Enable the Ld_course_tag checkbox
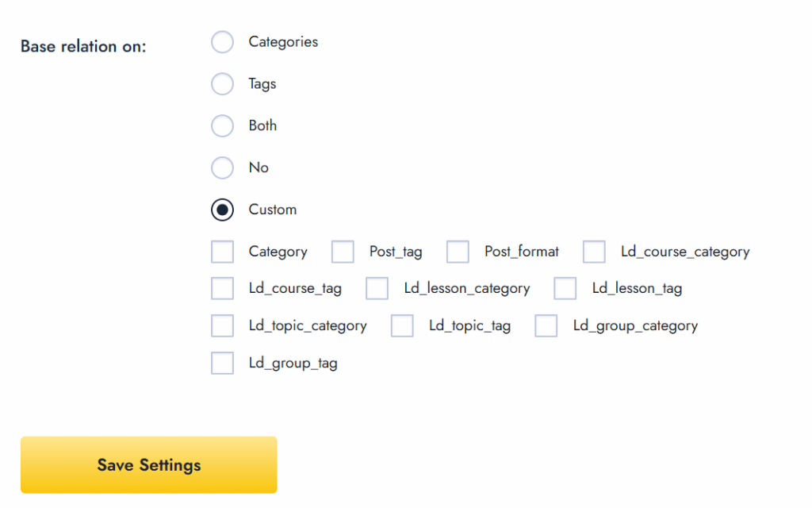This screenshot has width=812, height=508. click(x=222, y=288)
